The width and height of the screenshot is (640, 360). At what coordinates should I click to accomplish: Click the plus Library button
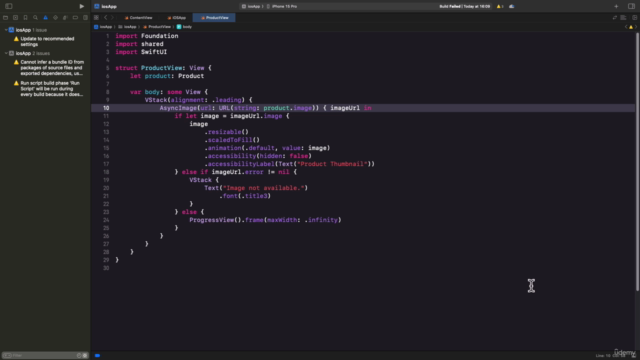point(616,6)
